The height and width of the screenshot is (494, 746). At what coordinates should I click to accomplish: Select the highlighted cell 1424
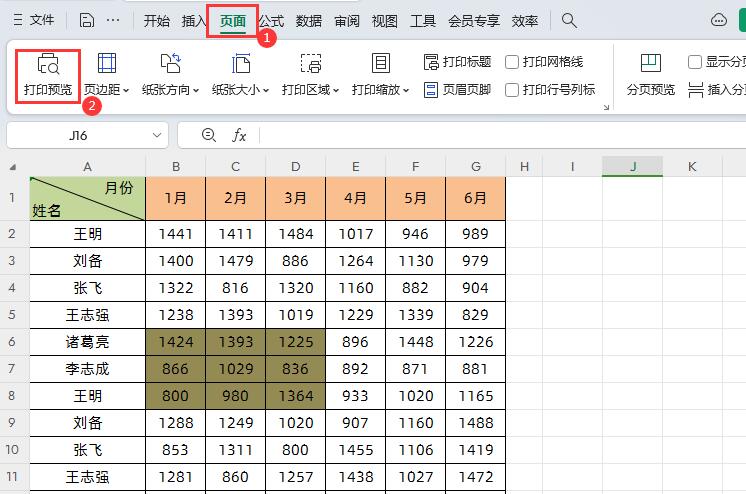tap(176, 342)
